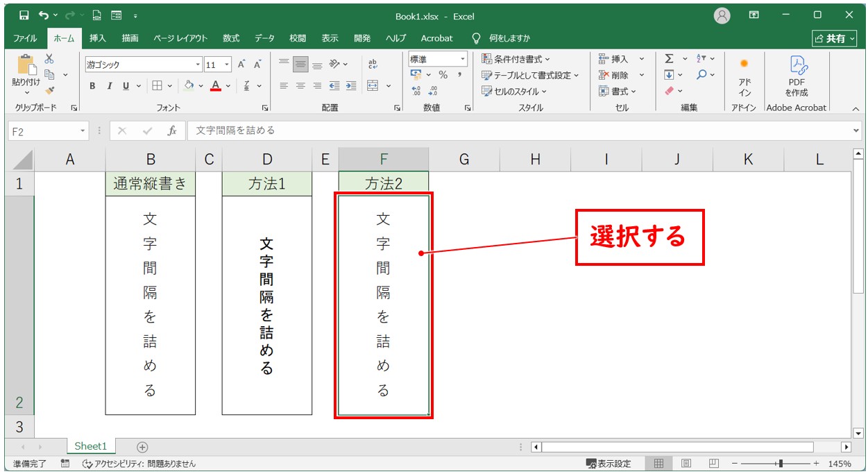Toggle Underline formatting
Image resolution: width=868 pixels, height=474 pixels.
click(x=126, y=86)
